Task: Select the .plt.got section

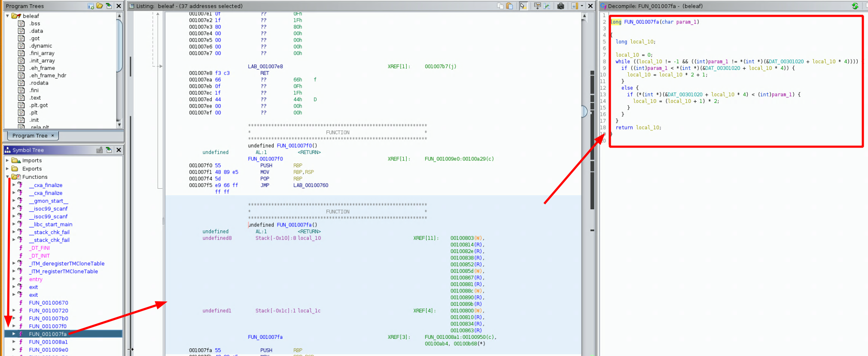Action: click(x=39, y=106)
